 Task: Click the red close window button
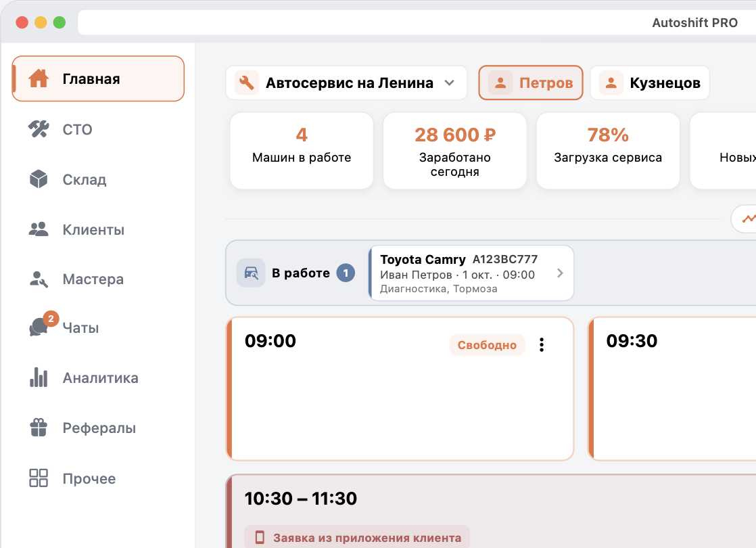coord(22,22)
